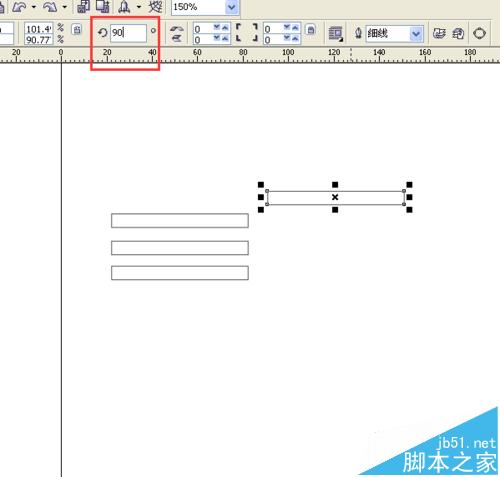500x477 pixels.
Task: Open the zoom level dropdown arrow
Action: point(231,7)
